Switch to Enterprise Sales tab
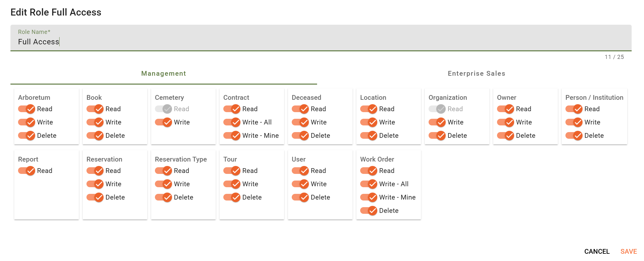 point(476,73)
